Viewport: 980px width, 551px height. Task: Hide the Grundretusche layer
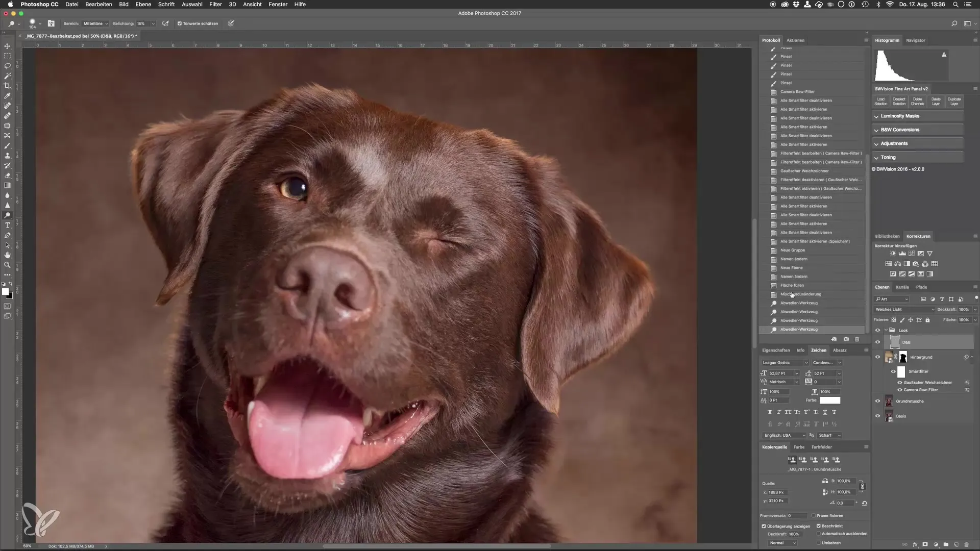point(877,401)
